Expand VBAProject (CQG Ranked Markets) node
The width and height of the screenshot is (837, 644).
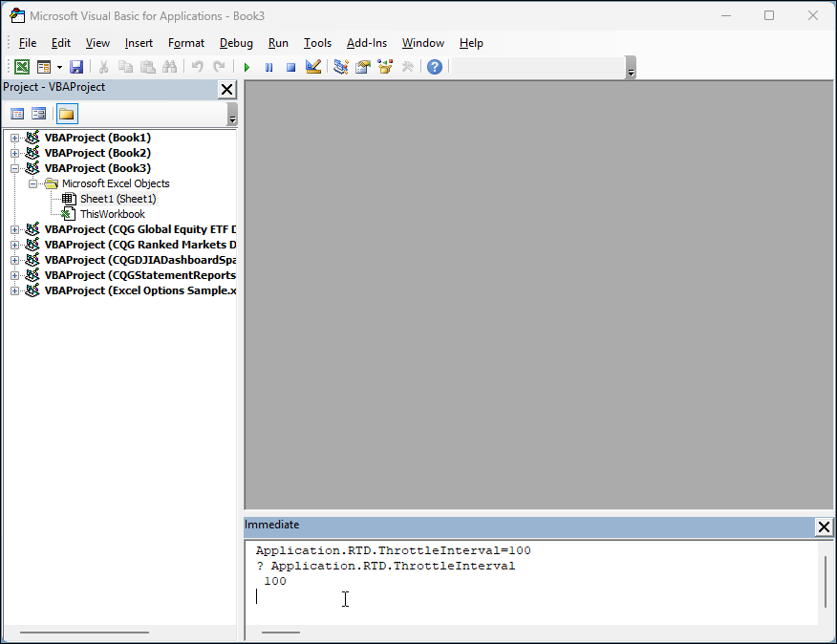15,246
